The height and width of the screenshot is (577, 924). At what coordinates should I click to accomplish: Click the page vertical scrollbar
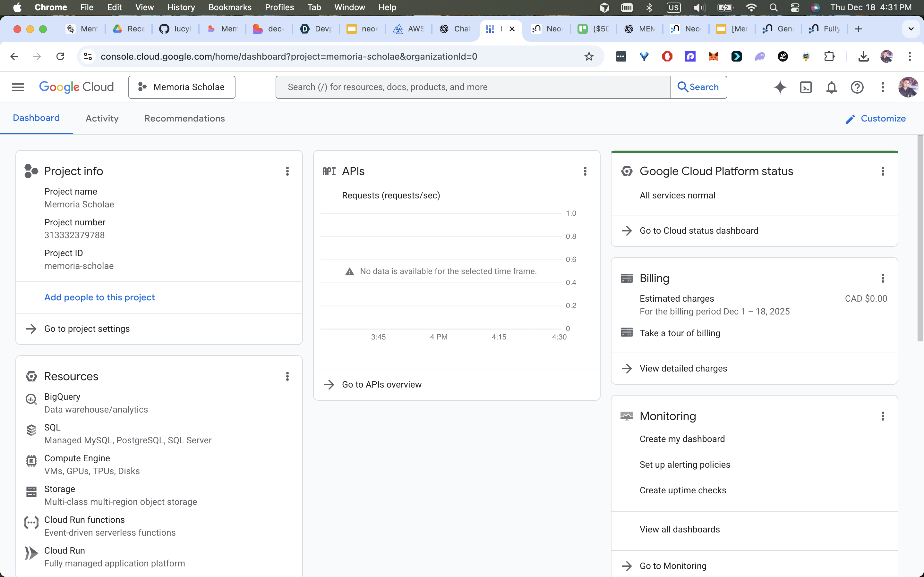(x=920, y=238)
